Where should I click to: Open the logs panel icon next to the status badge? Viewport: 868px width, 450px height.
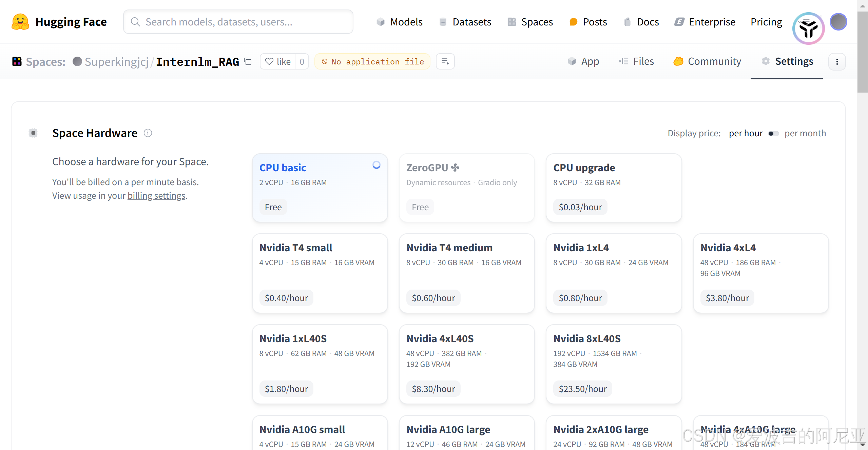click(x=445, y=61)
